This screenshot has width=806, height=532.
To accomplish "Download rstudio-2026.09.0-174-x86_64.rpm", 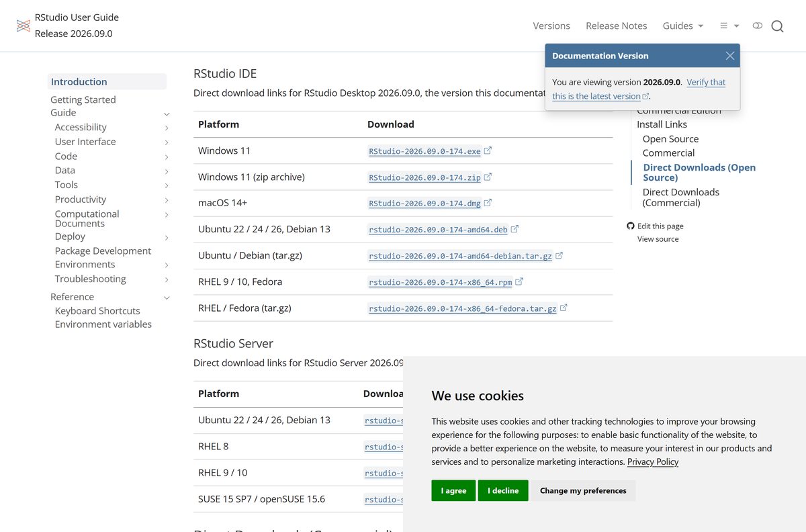I will (440, 282).
